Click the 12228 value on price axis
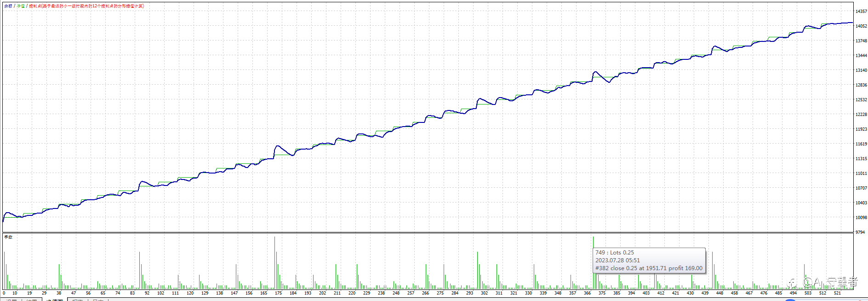The image size is (868, 301). coord(861,114)
